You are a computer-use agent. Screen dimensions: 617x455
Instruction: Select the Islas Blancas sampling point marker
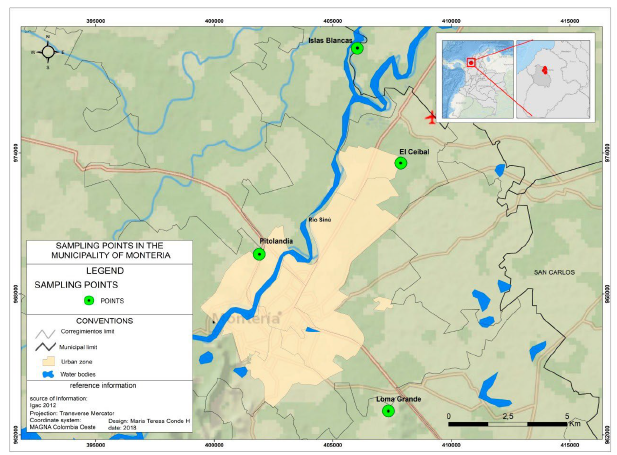click(358, 49)
